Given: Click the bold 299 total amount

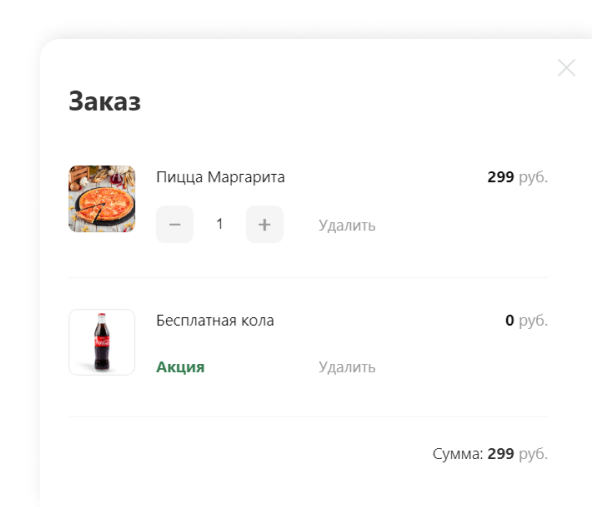Looking at the screenshot, I should (501, 454).
